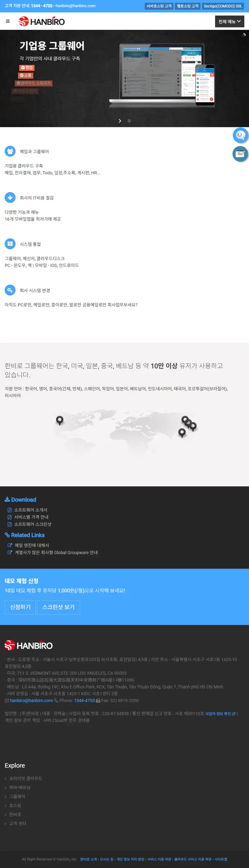Click the 시스템 통합 heading
The height and width of the screenshot is (868, 249).
coord(31,244)
